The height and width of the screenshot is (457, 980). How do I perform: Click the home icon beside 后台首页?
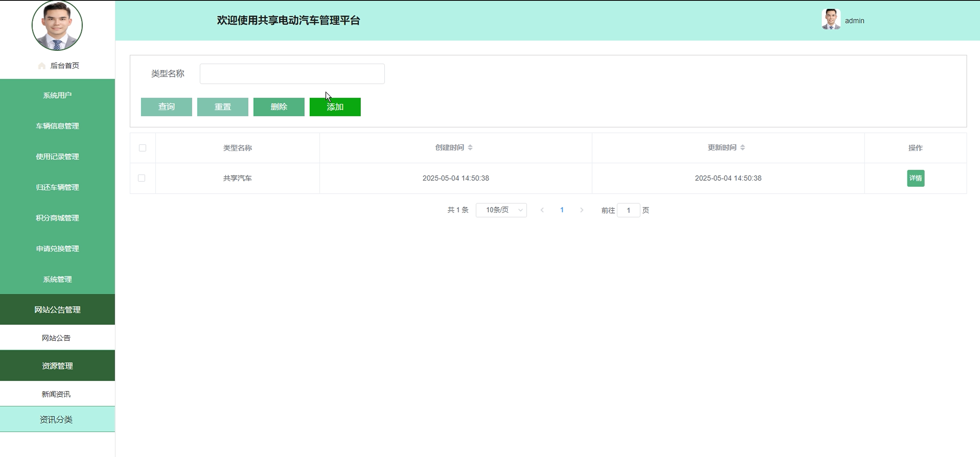[x=42, y=66]
